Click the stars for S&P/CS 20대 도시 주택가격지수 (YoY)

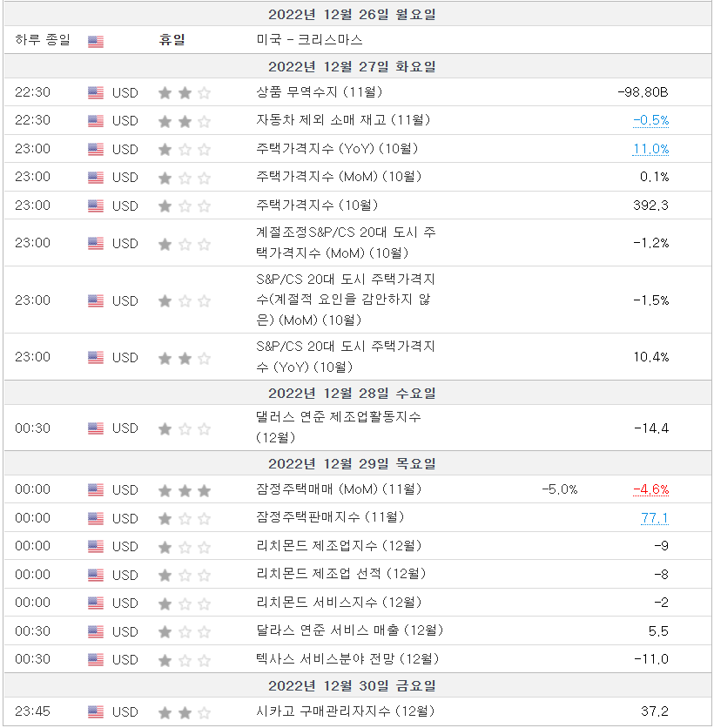185,357
